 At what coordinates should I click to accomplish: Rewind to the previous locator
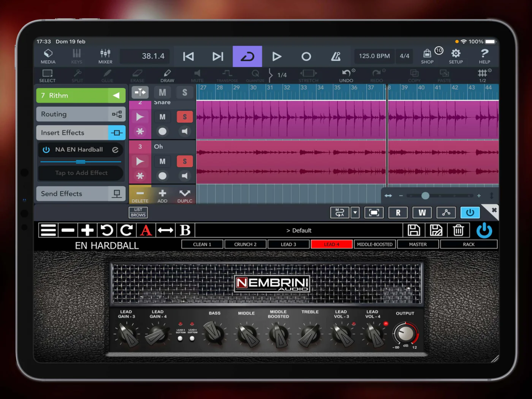click(x=188, y=56)
